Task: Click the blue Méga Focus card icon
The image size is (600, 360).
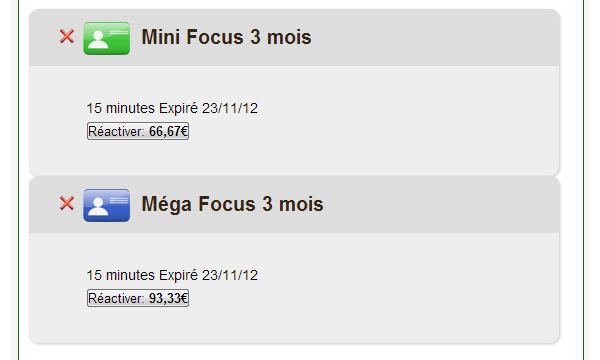Action: [107, 205]
